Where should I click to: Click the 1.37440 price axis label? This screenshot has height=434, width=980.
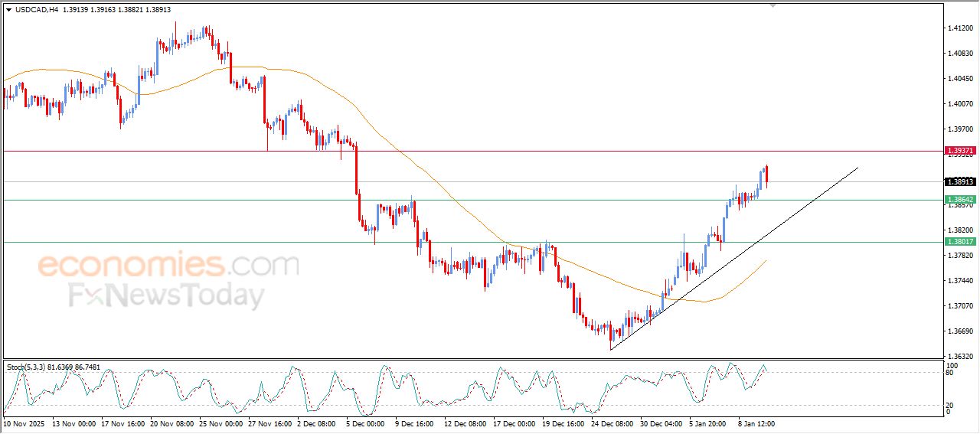point(959,281)
